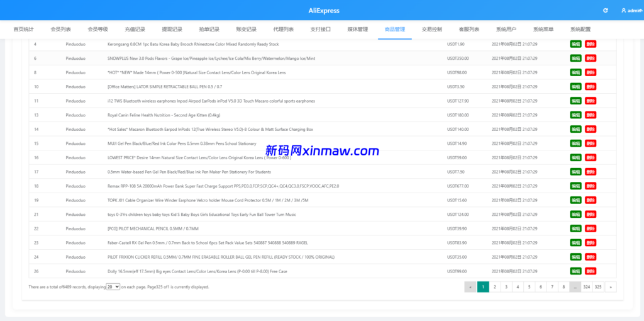Open the 会员列表 tab
The image size is (644, 321).
click(x=61, y=30)
